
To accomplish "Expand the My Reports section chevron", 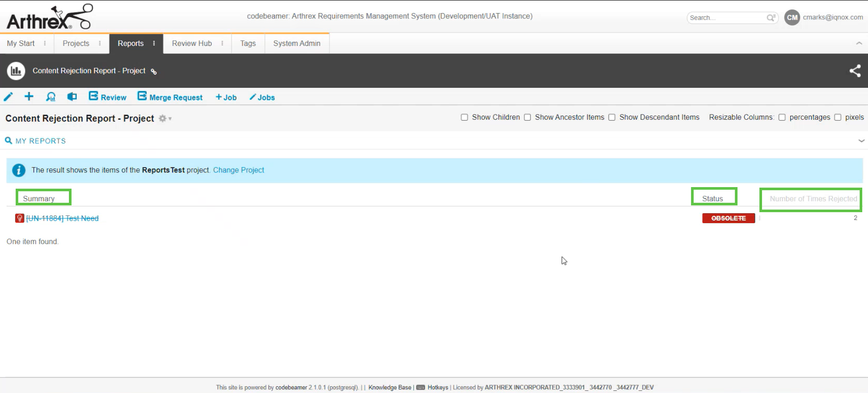I will [861, 141].
